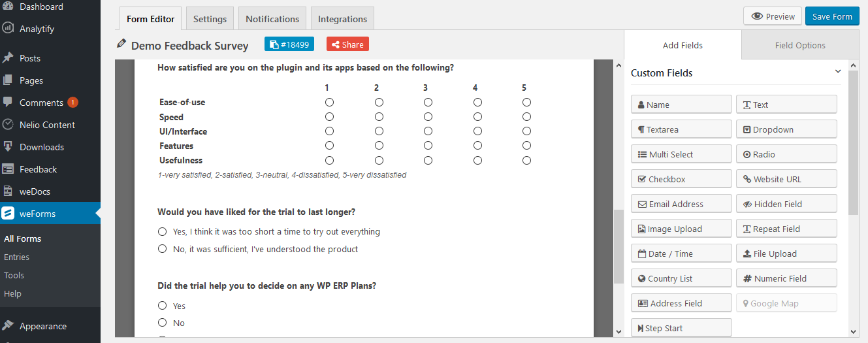868x343 pixels.
Task: Open the weDocs menu icon
Action: coord(8,191)
